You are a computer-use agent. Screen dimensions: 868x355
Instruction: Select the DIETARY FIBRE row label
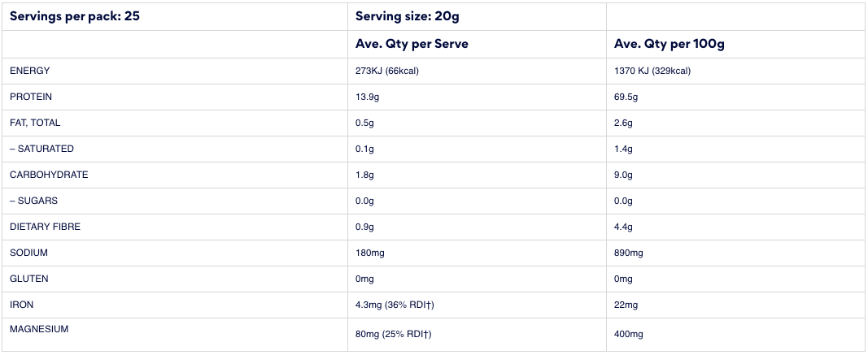pyautogui.click(x=45, y=227)
